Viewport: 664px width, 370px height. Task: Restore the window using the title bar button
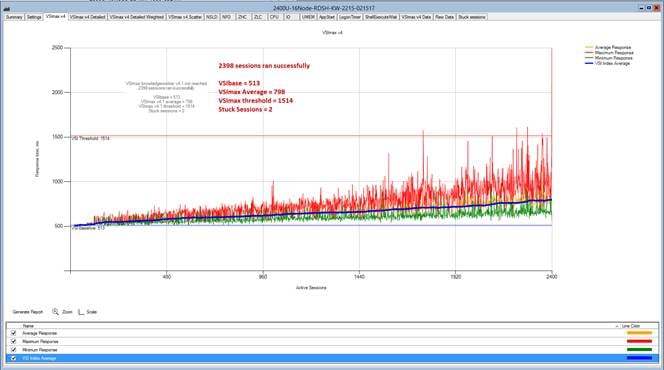(648, 8)
